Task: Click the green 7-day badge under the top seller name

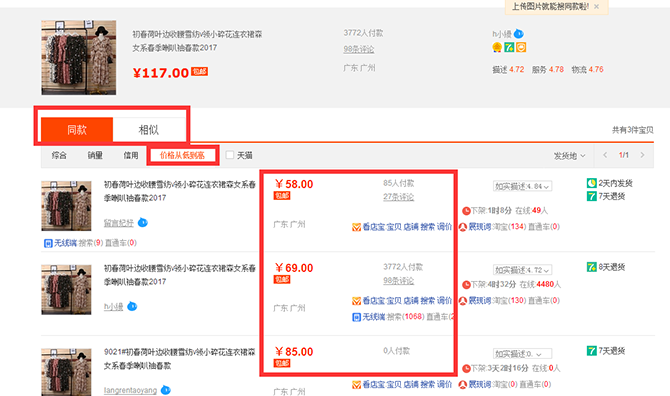Action: click(x=509, y=47)
